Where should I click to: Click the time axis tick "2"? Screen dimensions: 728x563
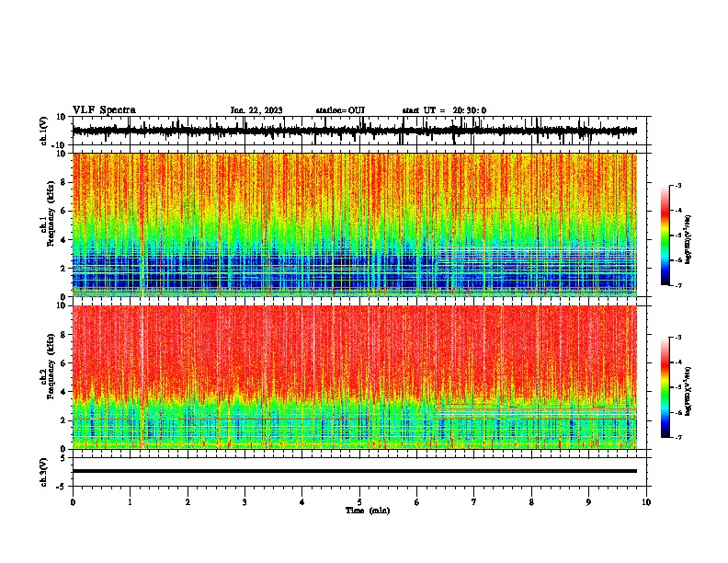[x=188, y=502]
